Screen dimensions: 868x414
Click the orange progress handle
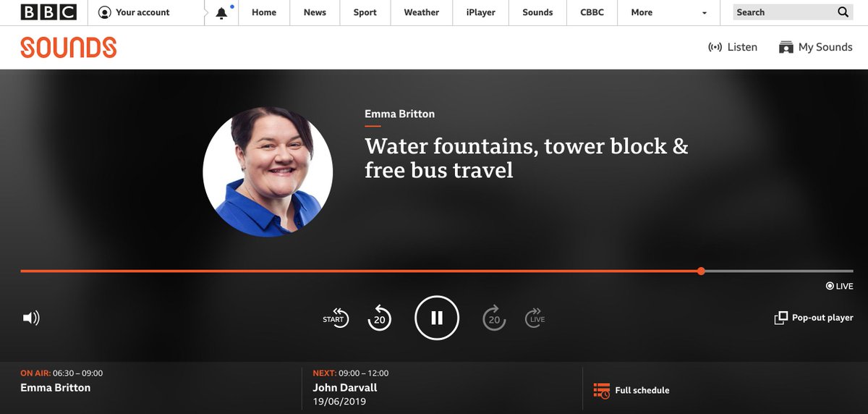702,271
